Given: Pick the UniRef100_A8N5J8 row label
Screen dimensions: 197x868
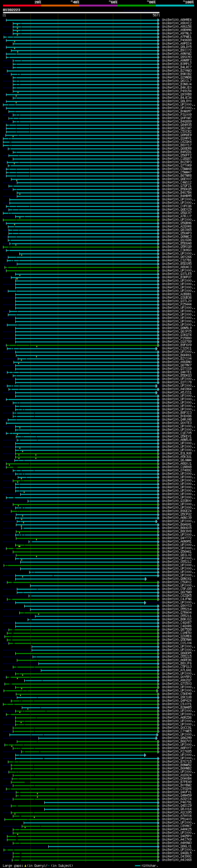Looking at the screenshot, I should pos(177,440).
